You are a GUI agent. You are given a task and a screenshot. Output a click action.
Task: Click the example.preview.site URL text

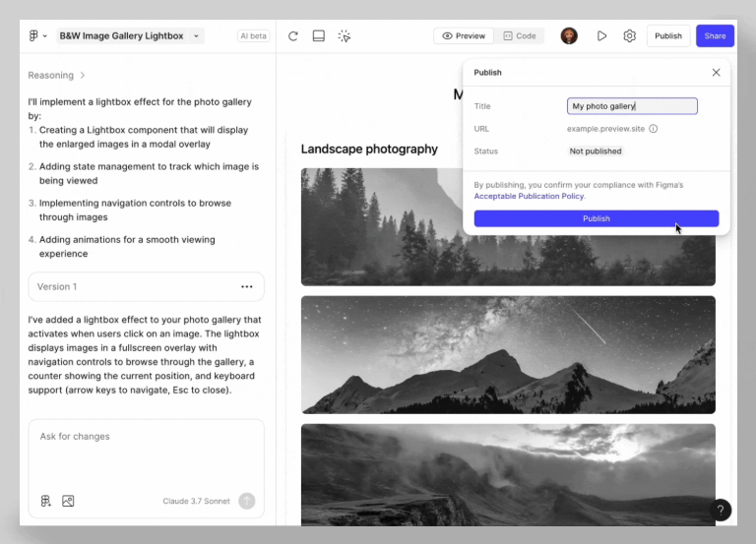point(605,129)
